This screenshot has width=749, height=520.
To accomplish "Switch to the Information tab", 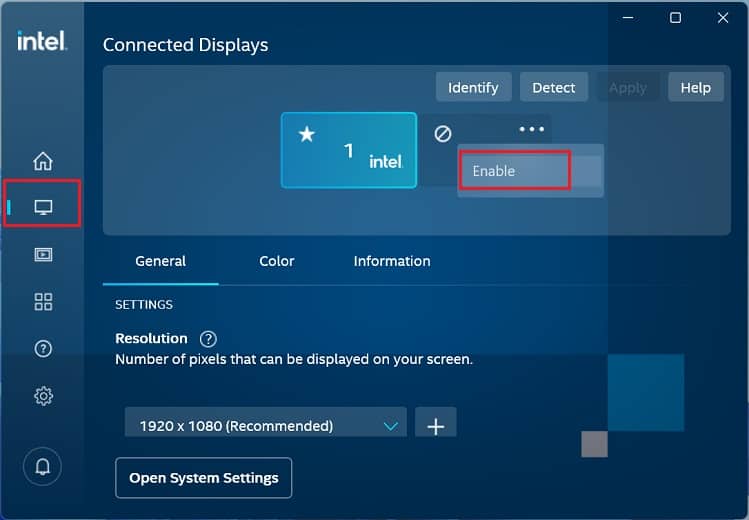I will pos(392,261).
